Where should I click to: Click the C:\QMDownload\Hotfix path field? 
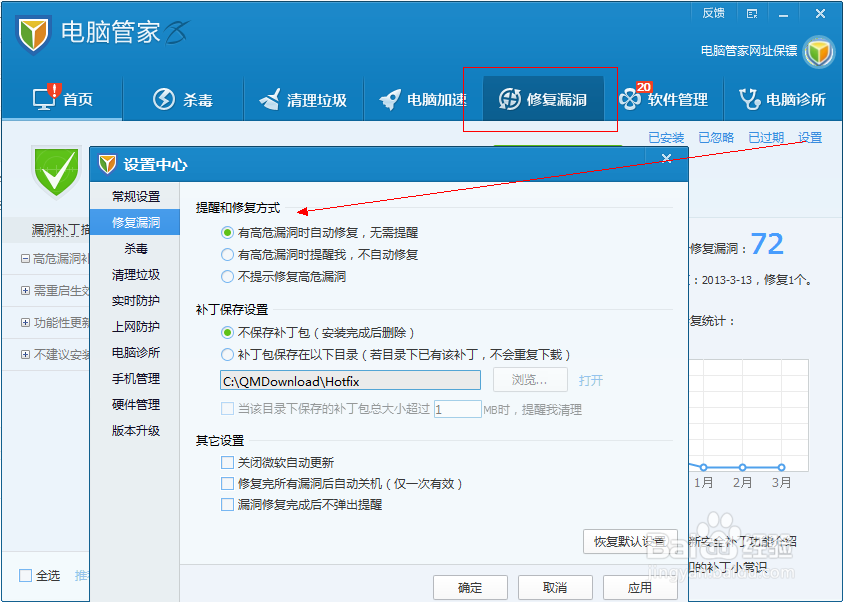click(350, 381)
